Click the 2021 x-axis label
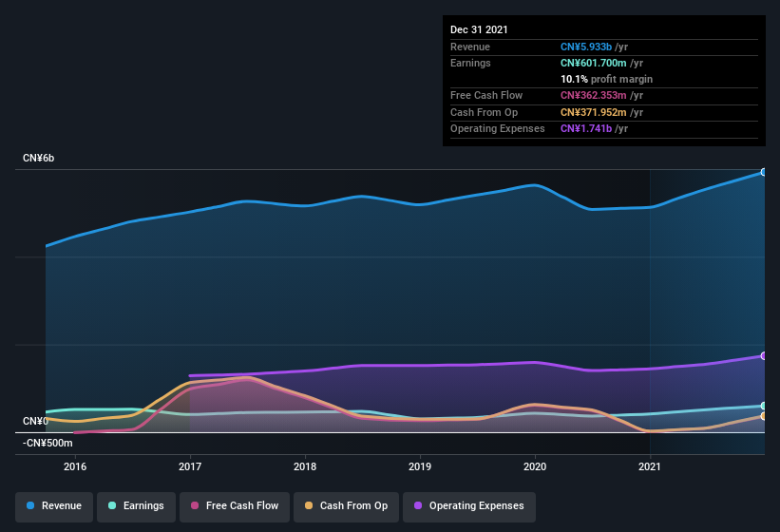 650,466
